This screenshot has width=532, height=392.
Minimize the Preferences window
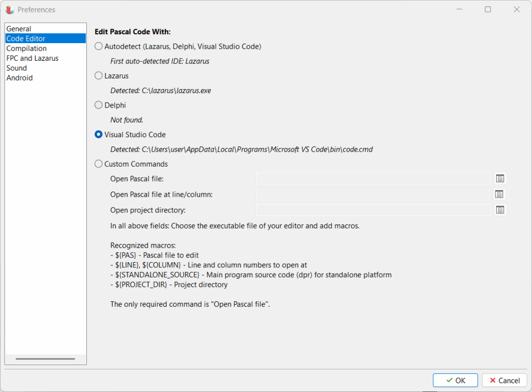459,9
